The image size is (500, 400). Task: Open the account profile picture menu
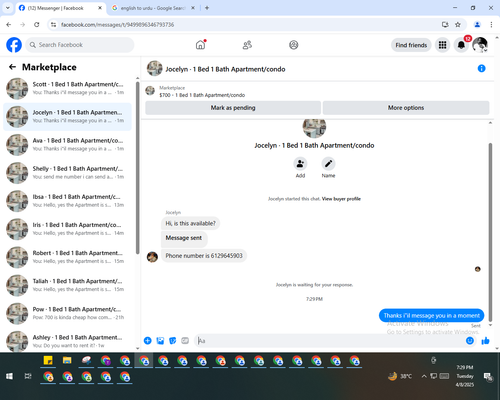(480, 45)
